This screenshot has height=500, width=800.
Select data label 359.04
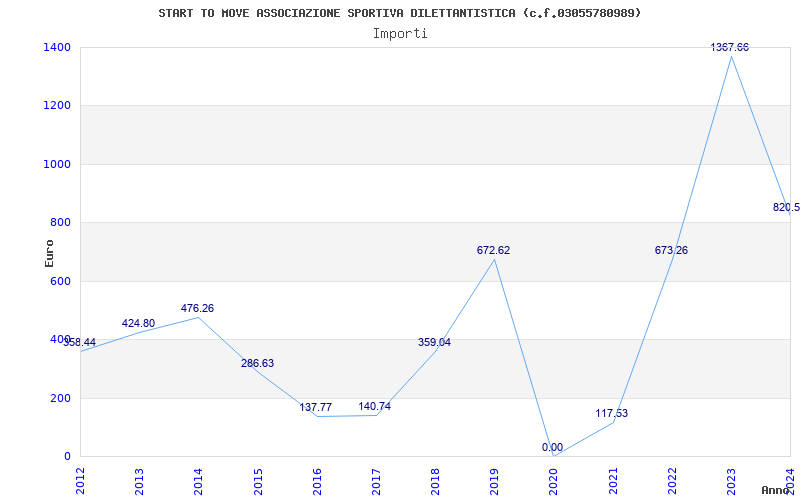[434, 342]
